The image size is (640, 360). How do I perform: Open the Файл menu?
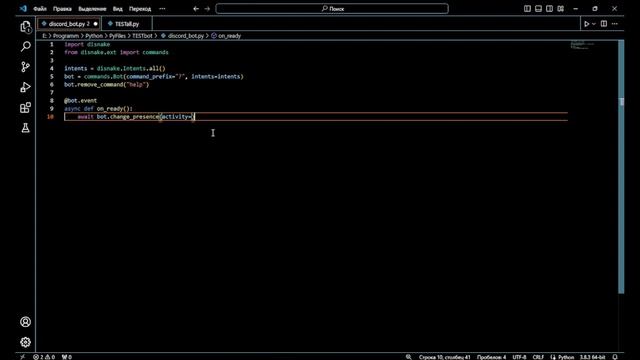pos(40,9)
